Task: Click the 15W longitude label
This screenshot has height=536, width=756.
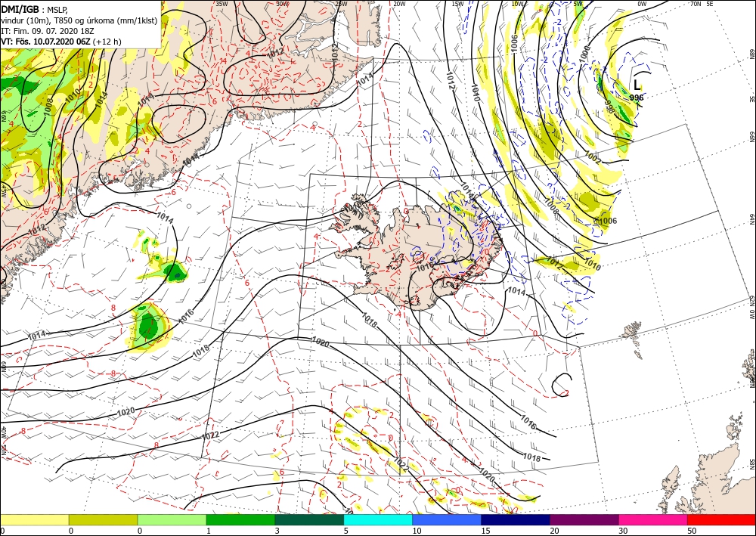Action: pyautogui.click(x=457, y=4)
